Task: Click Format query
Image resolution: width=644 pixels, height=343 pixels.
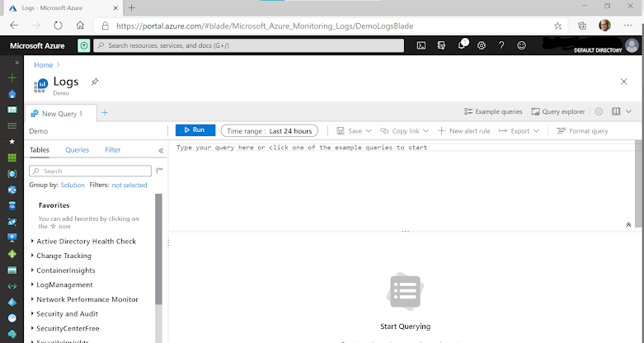Action: pos(582,131)
